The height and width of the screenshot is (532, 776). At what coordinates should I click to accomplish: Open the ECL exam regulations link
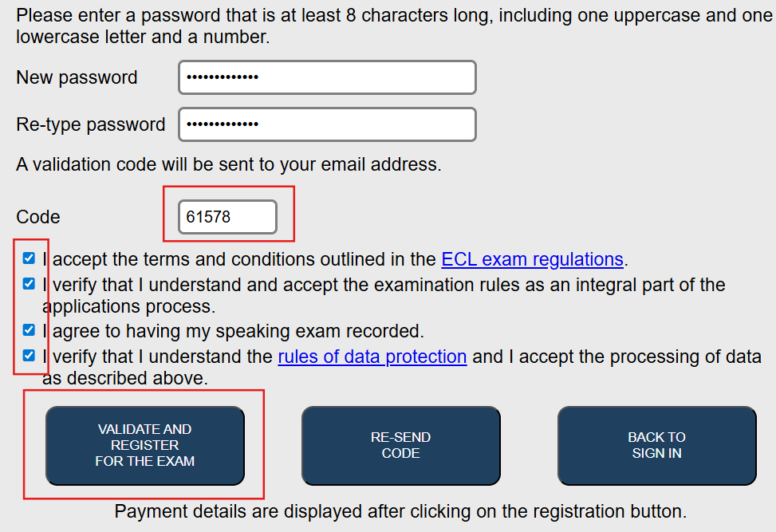[x=532, y=259]
